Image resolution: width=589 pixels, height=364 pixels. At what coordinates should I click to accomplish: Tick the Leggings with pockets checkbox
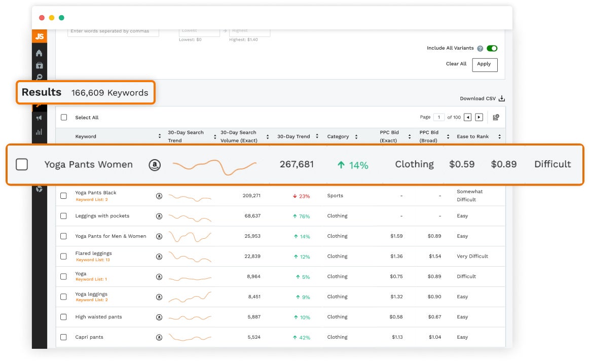64,216
